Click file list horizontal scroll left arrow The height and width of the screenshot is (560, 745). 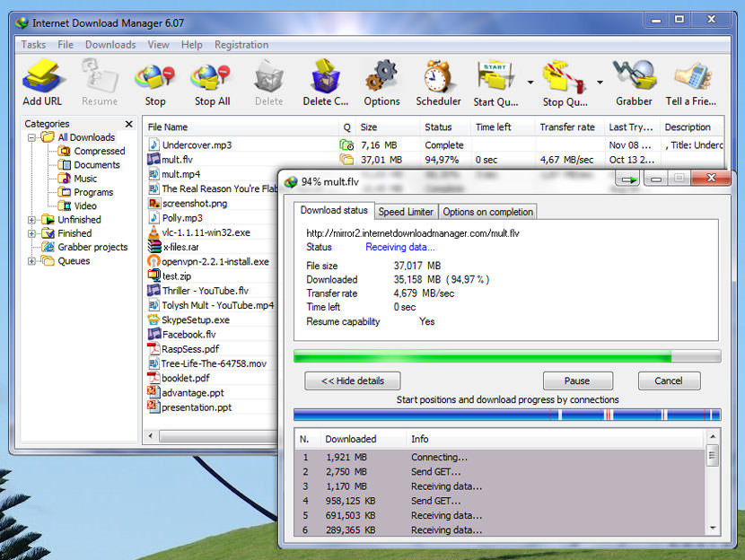coord(151,435)
